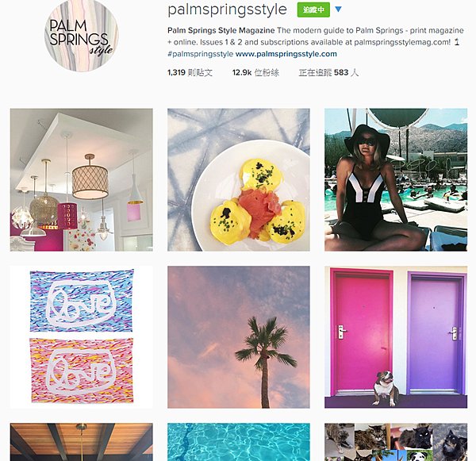Open the pink and purple doors photo
The image size is (476, 461).
click(396, 337)
